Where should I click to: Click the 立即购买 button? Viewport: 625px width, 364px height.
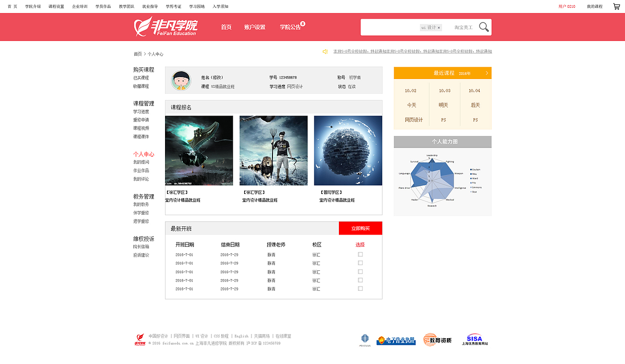360,228
